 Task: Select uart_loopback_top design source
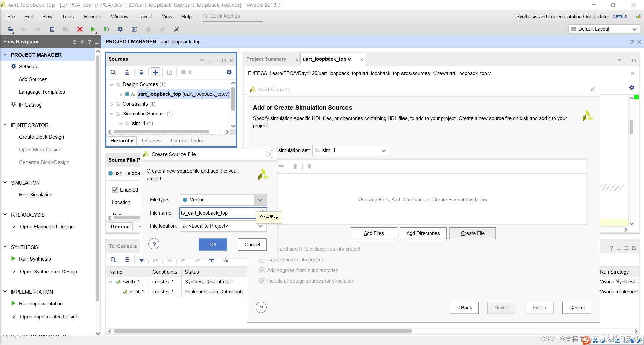pos(183,94)
